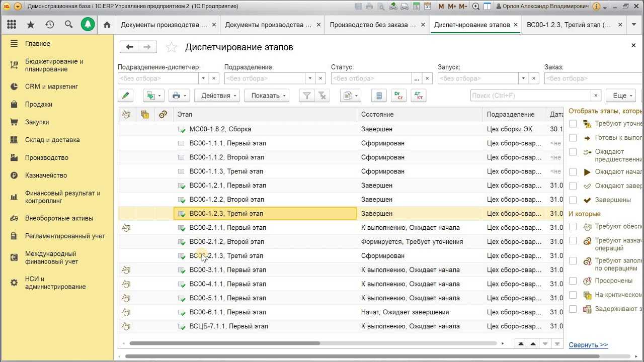Click the red Дт/Кт postings icon
The width and height of the screenshot is (644, 362).
(419, 96)
